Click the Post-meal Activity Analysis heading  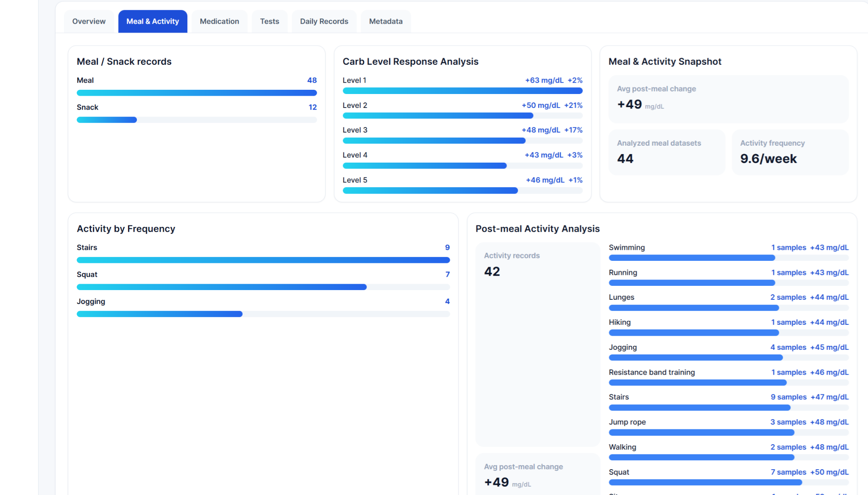pyautogui.click(x=537, y=229)
